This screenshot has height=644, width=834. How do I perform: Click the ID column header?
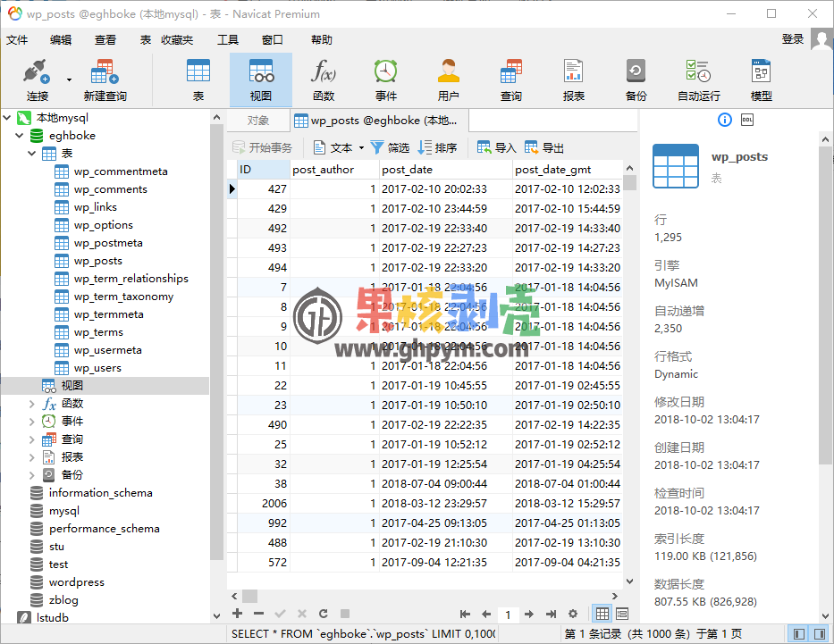(264, 170)
